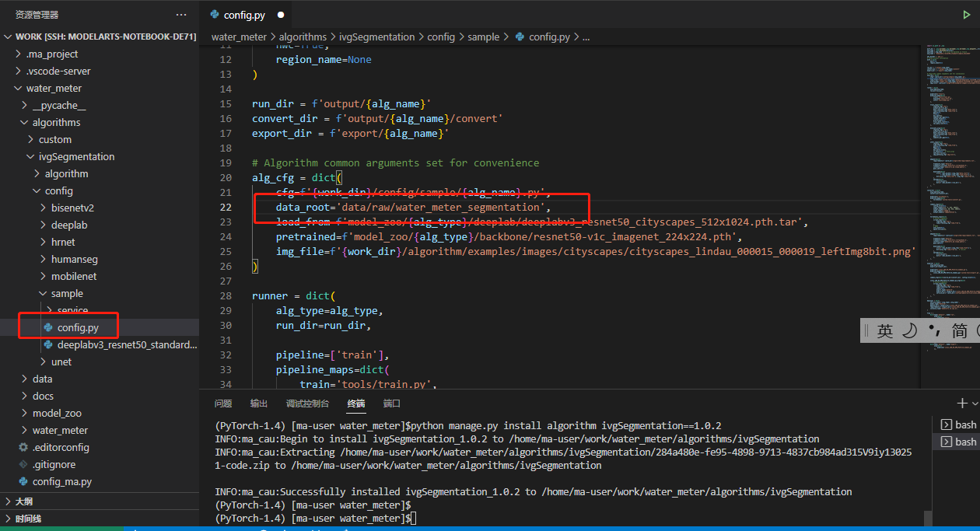This screenshot has height=531, width=980.
Task: Run the Python file with play icon
Action: (x=967, y=15)
